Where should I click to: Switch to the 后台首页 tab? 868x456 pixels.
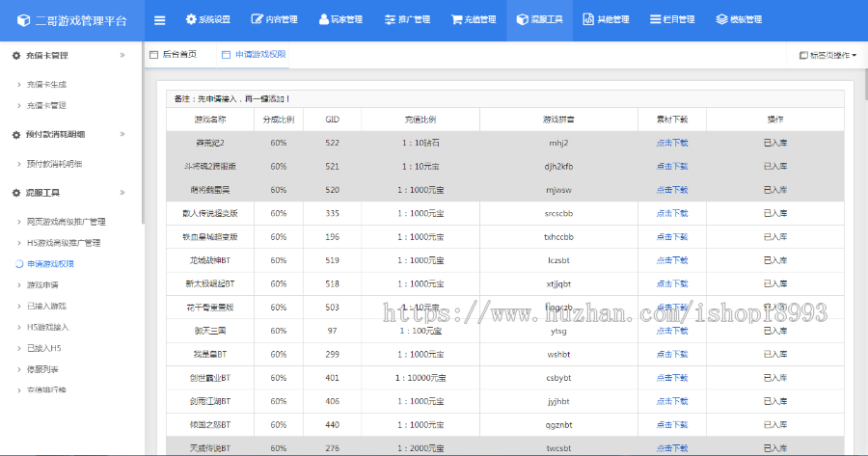point(174,55)
